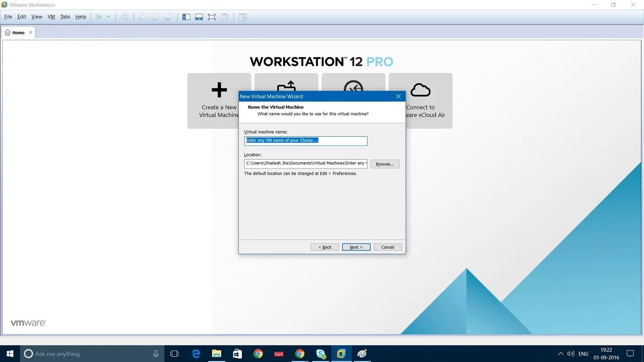Open the Tabs menu

pyautogui.click(x=65, y=17)
